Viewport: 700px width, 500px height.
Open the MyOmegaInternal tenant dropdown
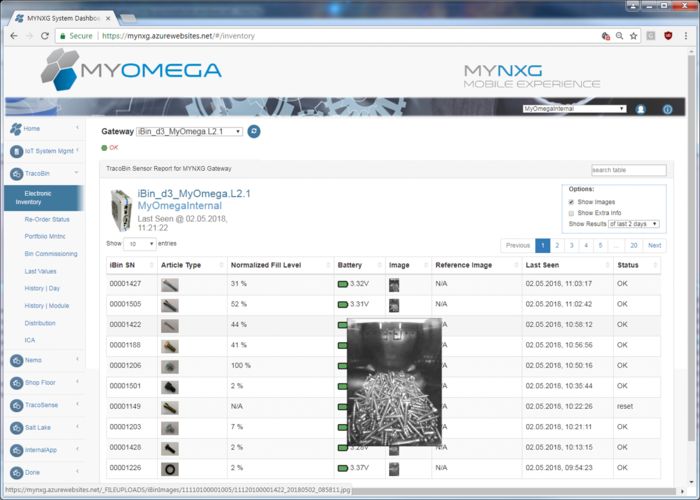(574, 108)
